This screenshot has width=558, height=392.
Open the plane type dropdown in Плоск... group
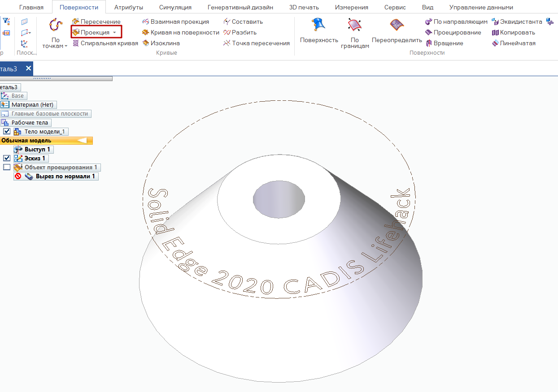click(x=30, y=33)
